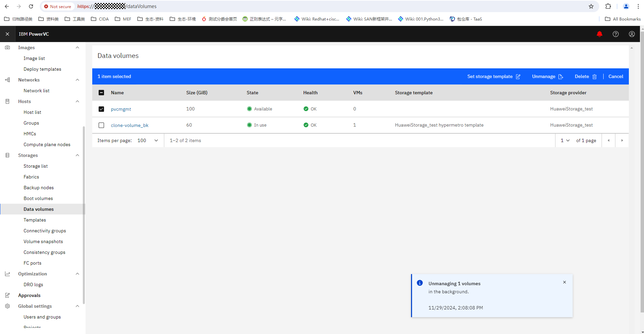Image resolution: width=644 pixels, height=334 pixels.
Task: Reload the page with browser refresh icon
Action: click(31, 6)
